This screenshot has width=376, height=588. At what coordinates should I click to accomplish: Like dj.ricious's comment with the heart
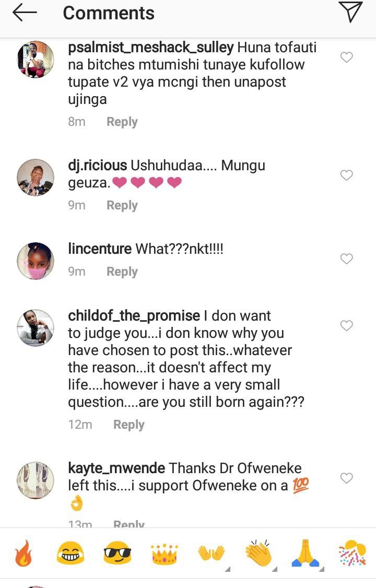point(347,175)
